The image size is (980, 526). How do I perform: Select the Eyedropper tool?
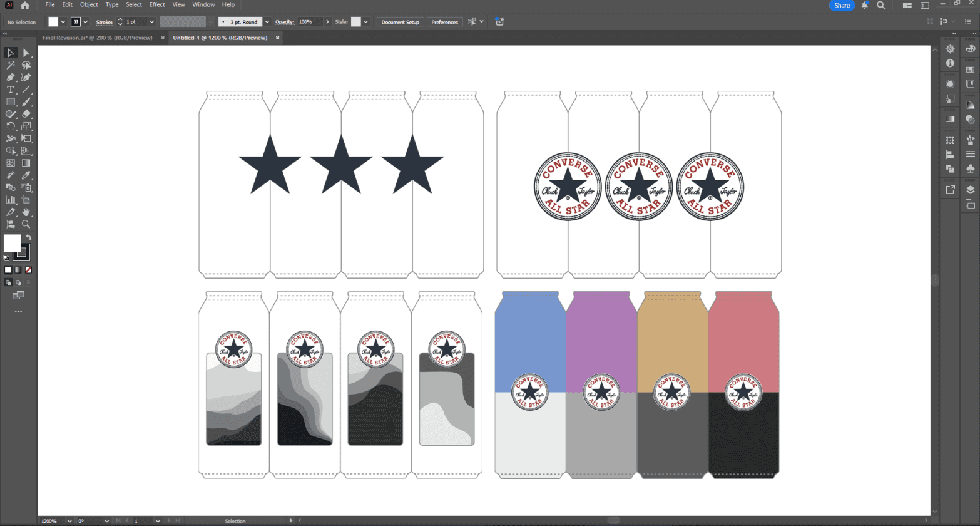pyautogui.click(x=26, y=175)
